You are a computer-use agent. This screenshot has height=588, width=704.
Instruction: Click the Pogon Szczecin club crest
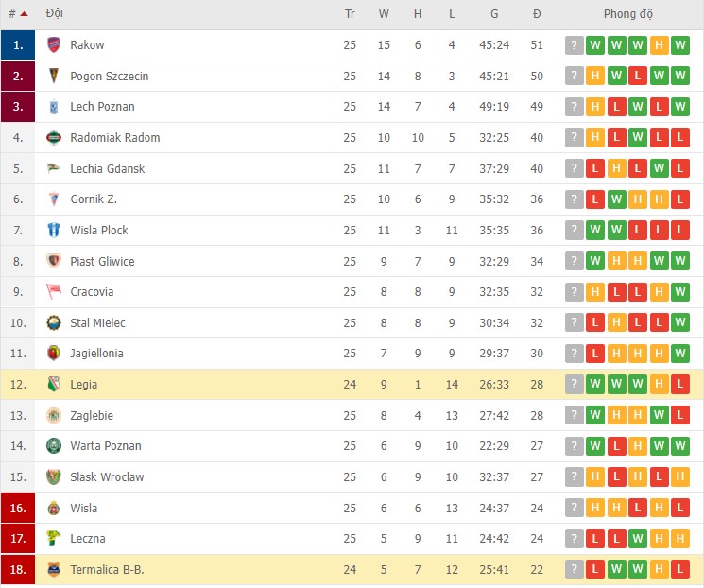[54, 77]
